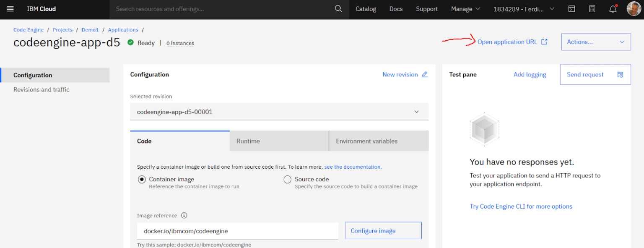Open the Try Code Engine CLI link
The height and width of the screenshot is (248, 644).
pyautogui.click(x=521, y=206)
